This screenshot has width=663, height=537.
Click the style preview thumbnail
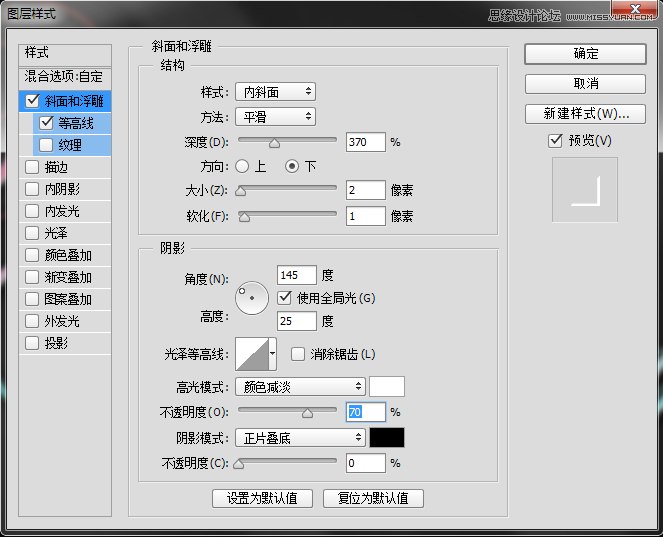(x=585, y=189)
